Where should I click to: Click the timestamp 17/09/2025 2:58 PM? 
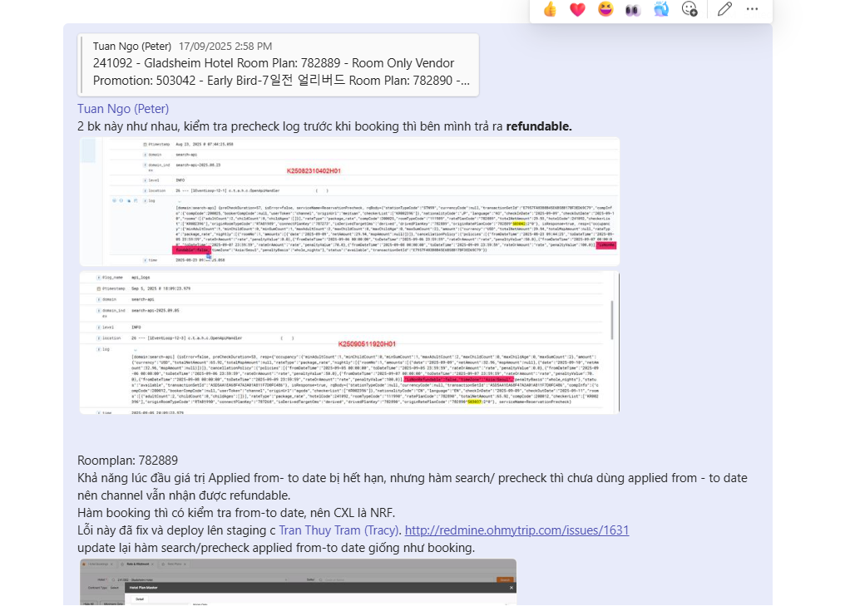225,47
